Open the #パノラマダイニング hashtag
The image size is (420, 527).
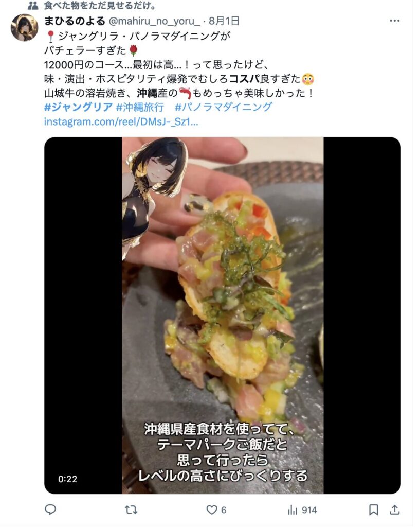pos(224,107)
